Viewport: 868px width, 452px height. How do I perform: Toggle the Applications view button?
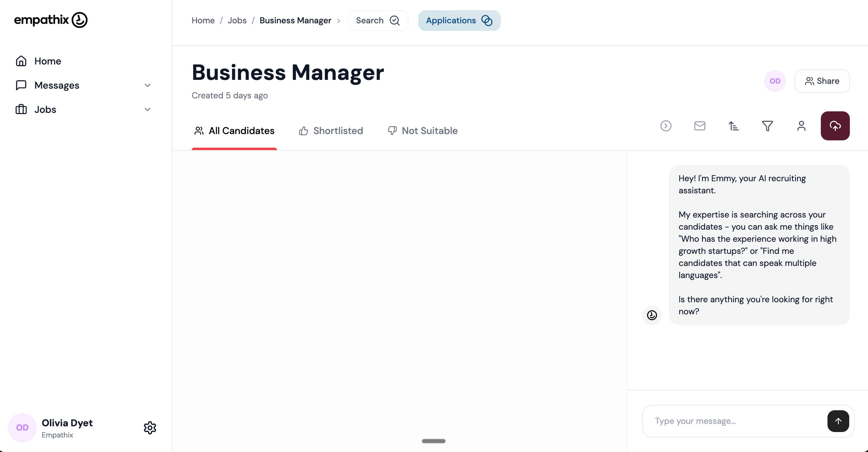pyautogui.click(x=459, y=21)
